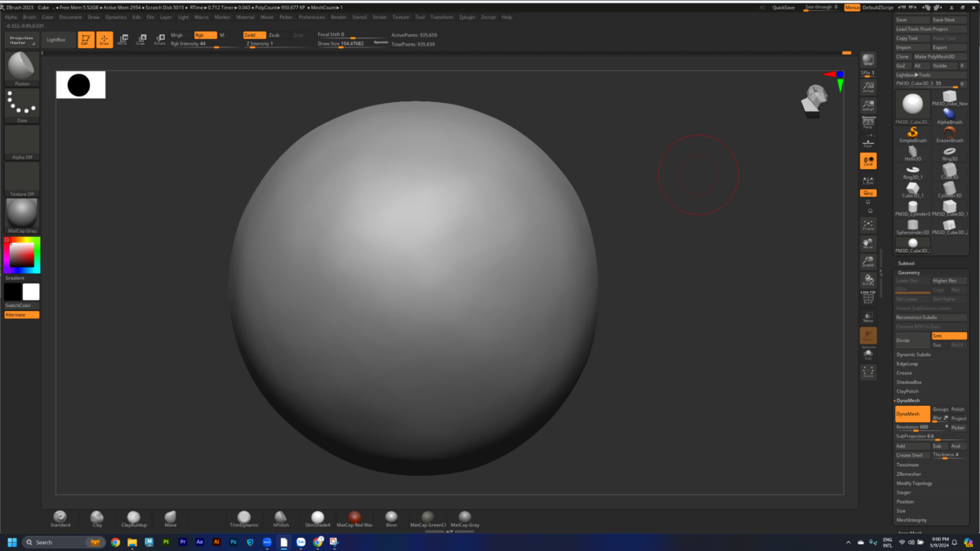
Task: Pick the SimpleBrush tool thumbnail
Action: (x=913, y=135)
